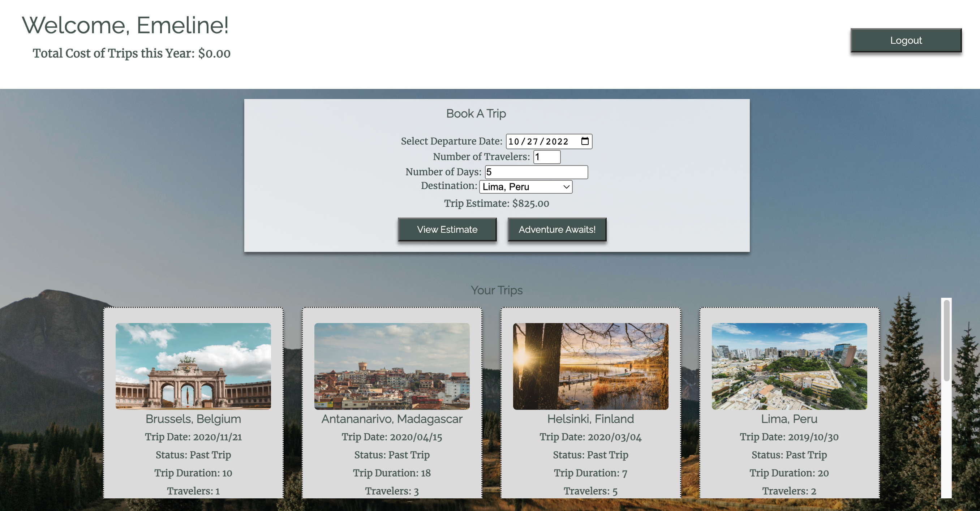Click the trips list scrollbar thumb

click(x=946, y=340)
